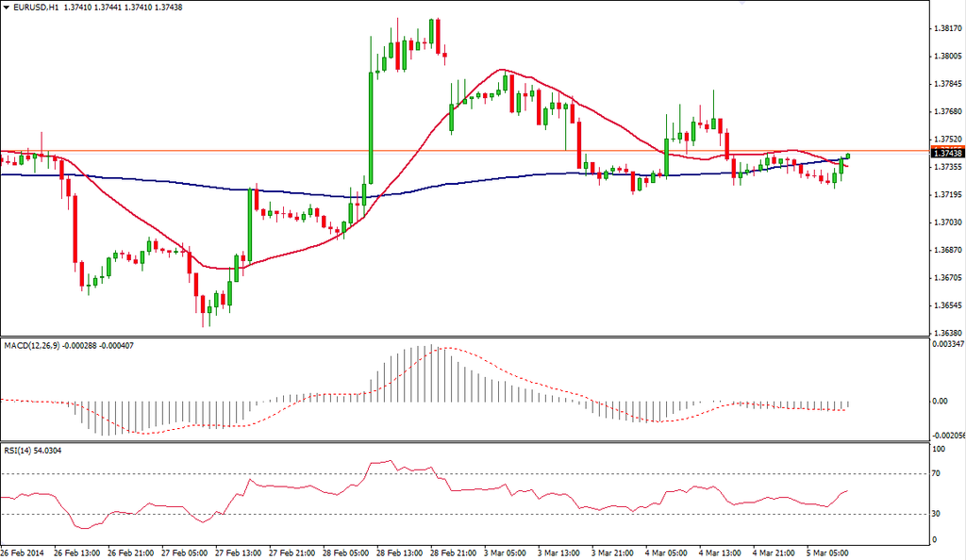This screenshot has height=560, width=966.
Task: Click the 1.37035 price scale label
Action: (946, 222)
